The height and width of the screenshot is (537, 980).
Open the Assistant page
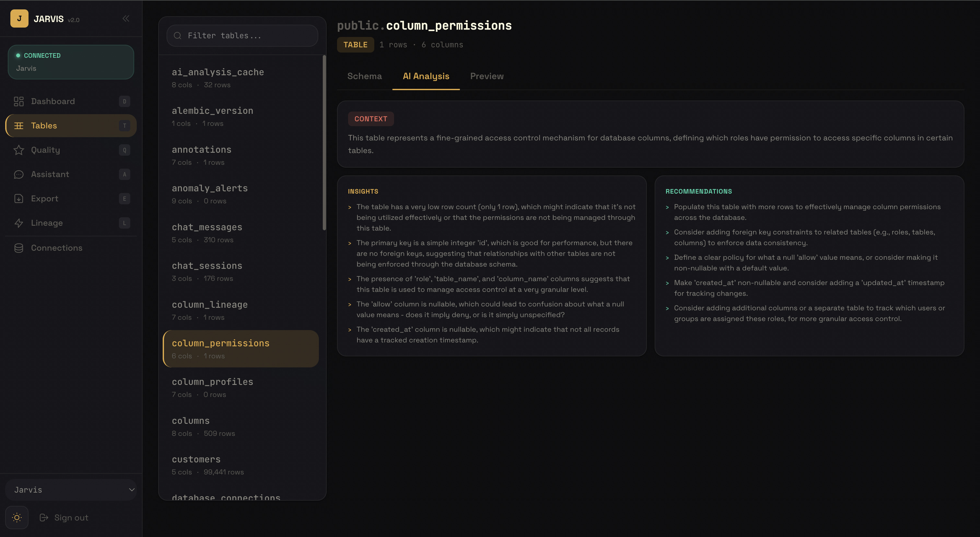[x=71, y=174]
